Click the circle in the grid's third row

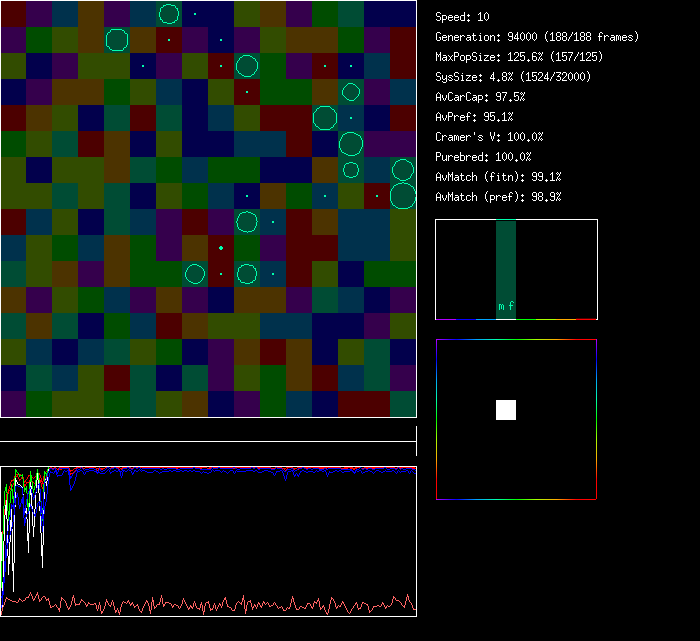(247, 66)
